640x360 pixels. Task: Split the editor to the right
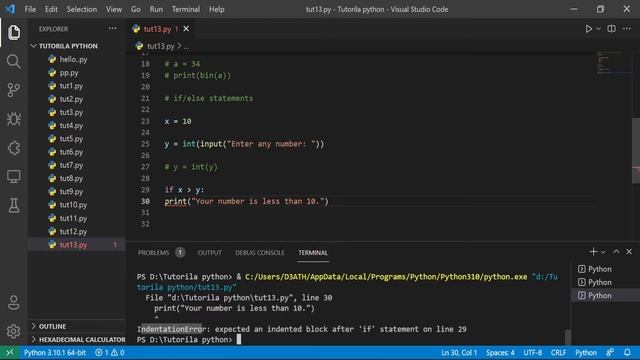click(x=611, y=29)
